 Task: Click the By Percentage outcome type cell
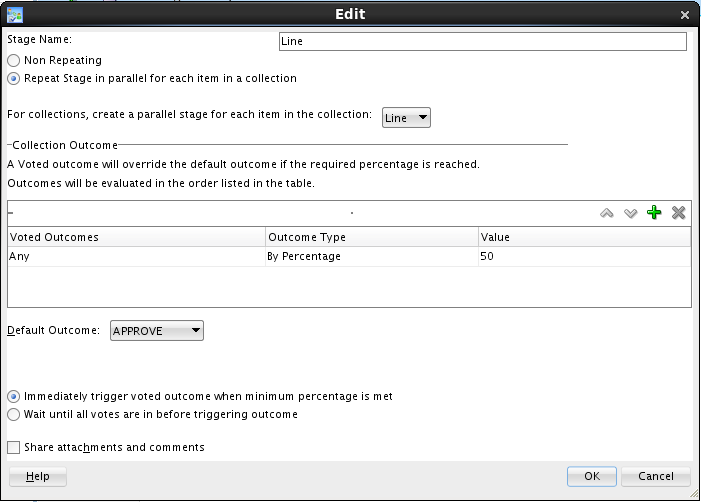point(371,257)
